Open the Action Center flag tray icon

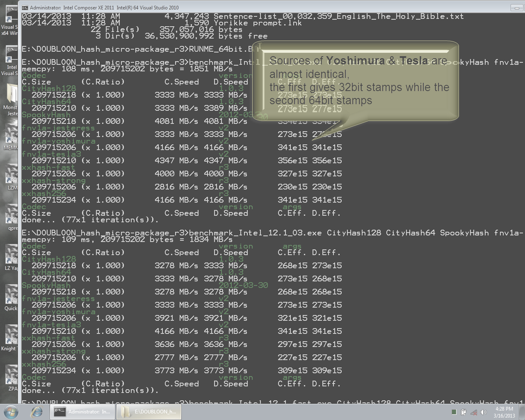(x=463, y=412)
